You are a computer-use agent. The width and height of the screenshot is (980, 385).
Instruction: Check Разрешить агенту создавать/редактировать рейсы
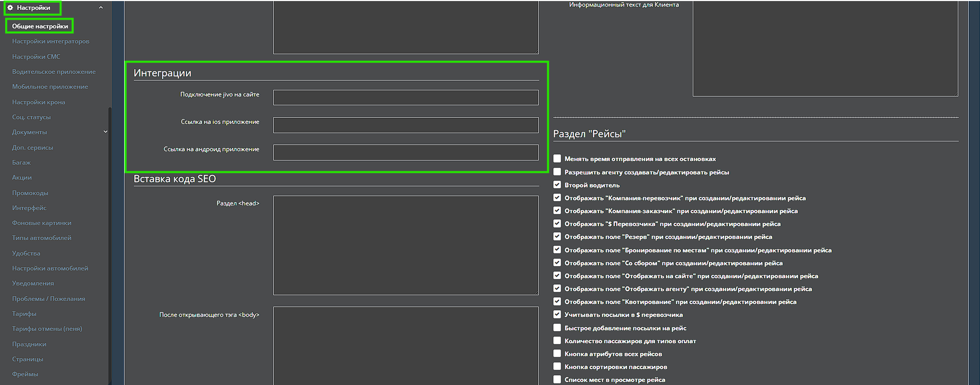pos(557,172)
